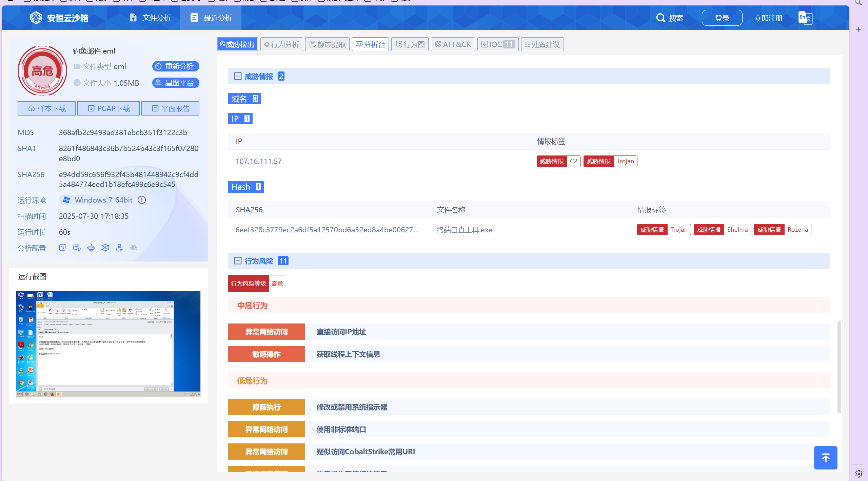Open the IOC tab
This screenshot has height=481, width=868.
point(498,44)
